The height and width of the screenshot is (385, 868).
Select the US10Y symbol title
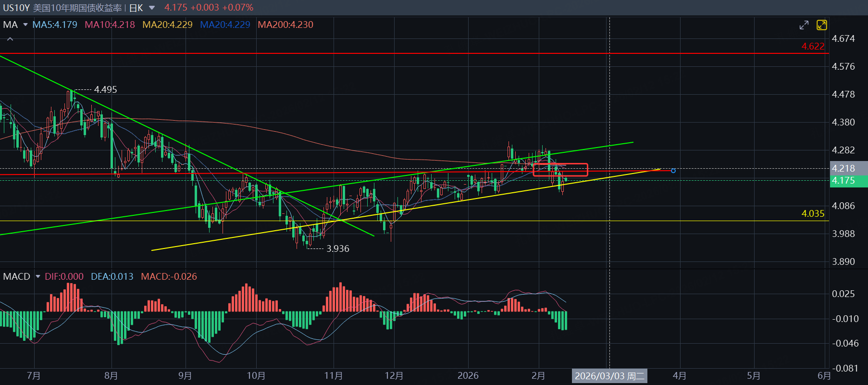click(16, 8)
